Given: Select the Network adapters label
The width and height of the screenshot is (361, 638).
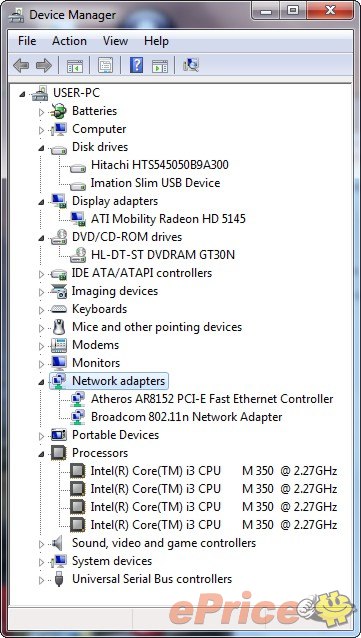Looking at the screenshot, I should tap(118, 381).
